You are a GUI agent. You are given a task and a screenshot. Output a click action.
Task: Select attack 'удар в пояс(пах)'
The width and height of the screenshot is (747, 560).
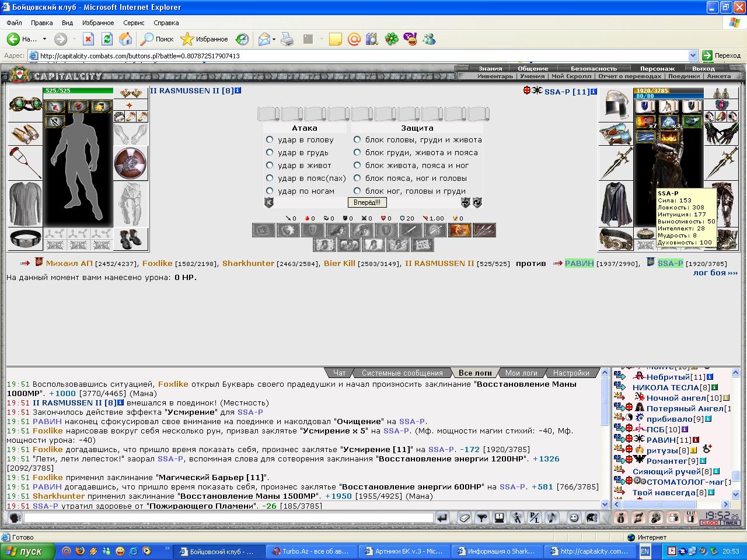tap(270, 178)
